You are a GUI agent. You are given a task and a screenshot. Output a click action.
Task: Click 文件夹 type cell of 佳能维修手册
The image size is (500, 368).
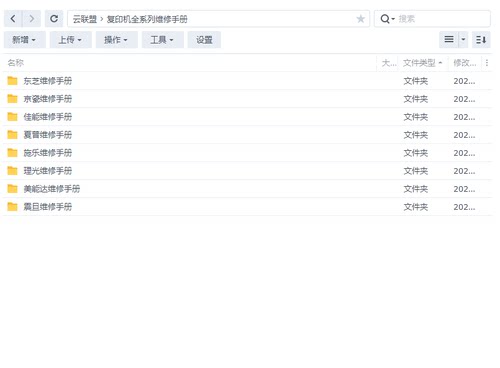416,117
